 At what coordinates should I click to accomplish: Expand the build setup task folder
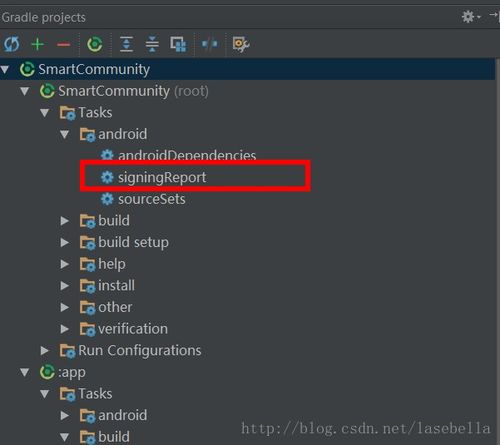click(x=65, y=242)
